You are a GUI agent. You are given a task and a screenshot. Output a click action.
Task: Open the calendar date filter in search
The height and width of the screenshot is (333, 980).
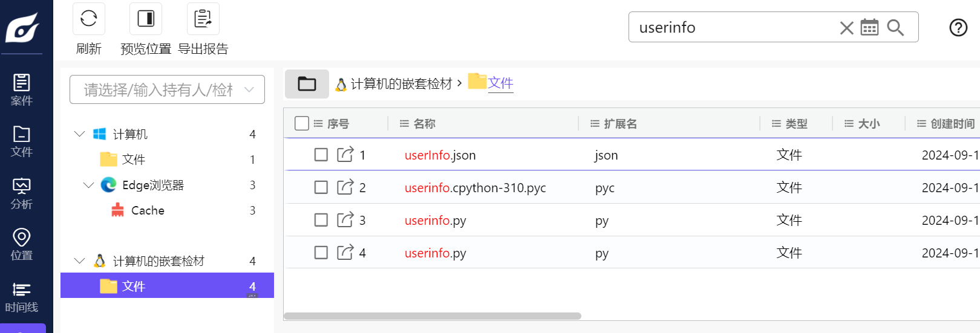(x=869, y=28)
